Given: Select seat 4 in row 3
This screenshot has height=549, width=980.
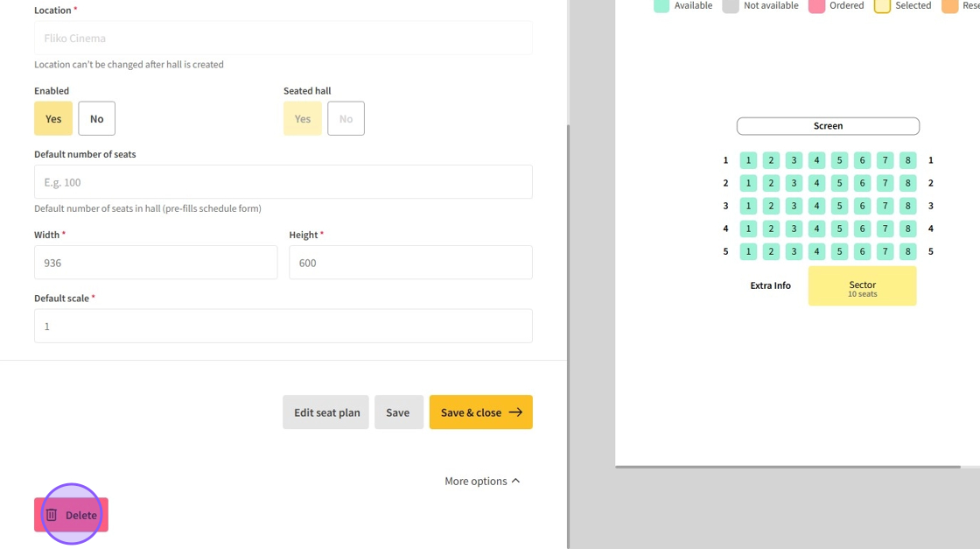Looking at the screenshot, I should 816,206.
